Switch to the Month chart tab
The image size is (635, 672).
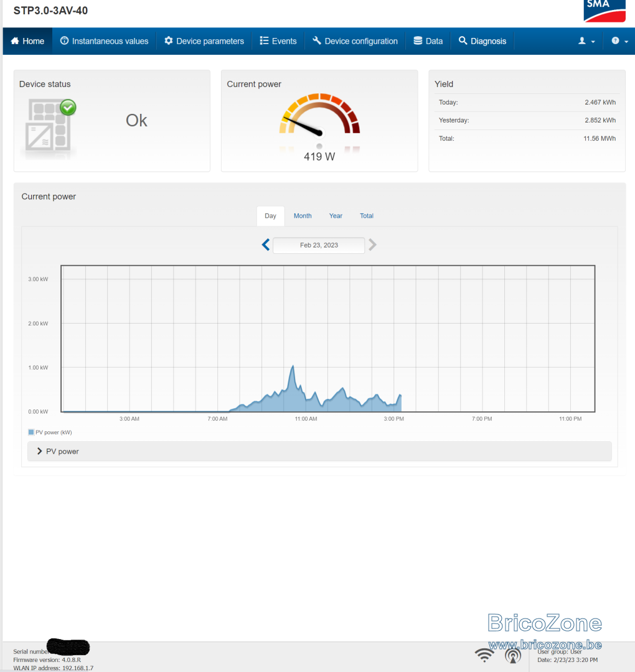pyautogui.click(x=303, y=216)
